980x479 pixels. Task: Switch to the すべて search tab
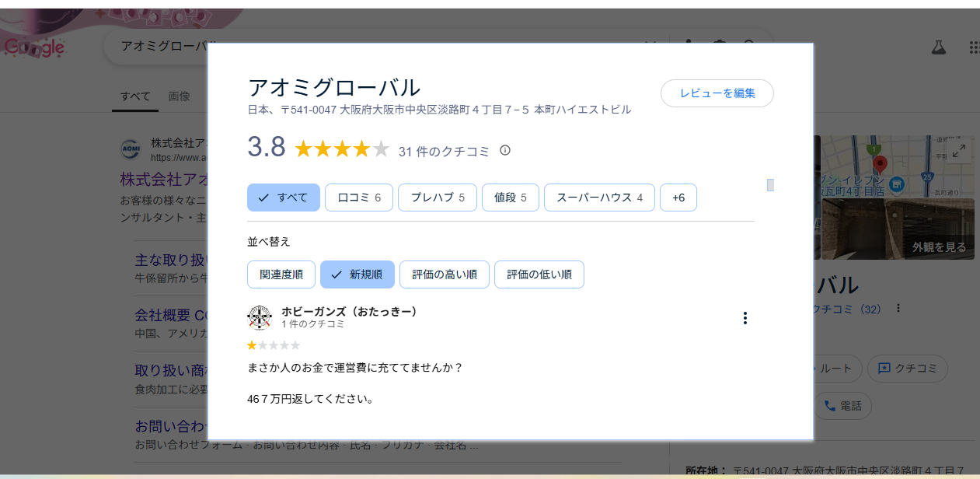coord(135,96)
